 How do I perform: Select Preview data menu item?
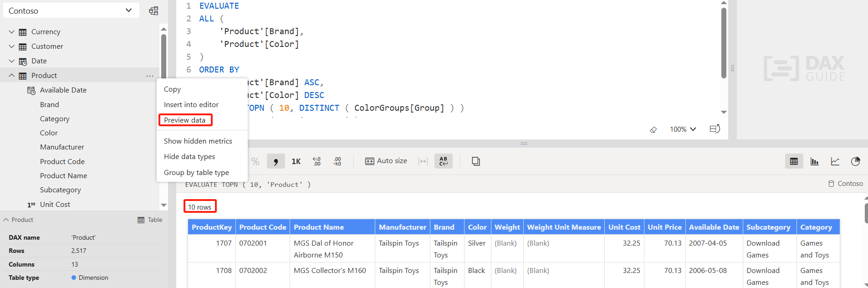[202, 120]
